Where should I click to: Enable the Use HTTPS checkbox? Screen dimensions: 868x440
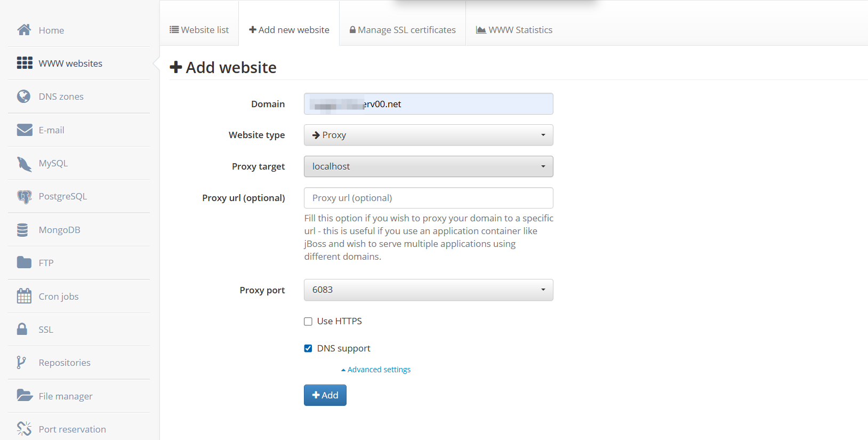tap(308, 322)
